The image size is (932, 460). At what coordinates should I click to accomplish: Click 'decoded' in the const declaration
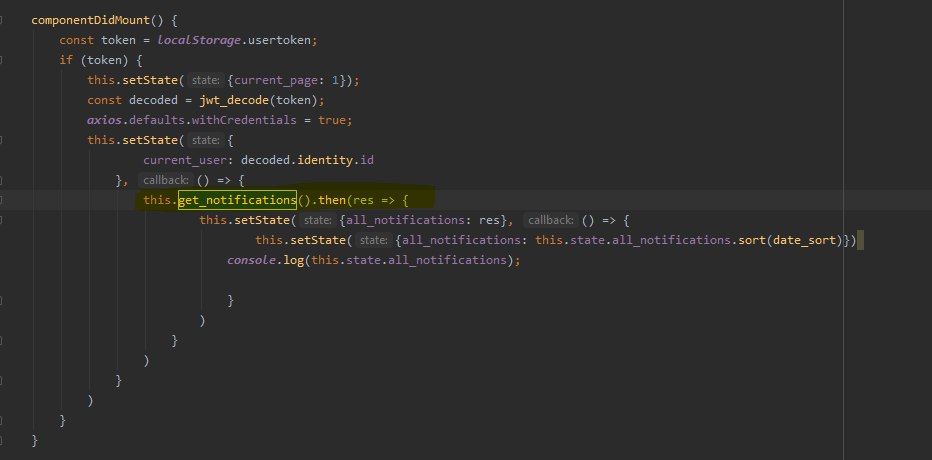[153, 100]
